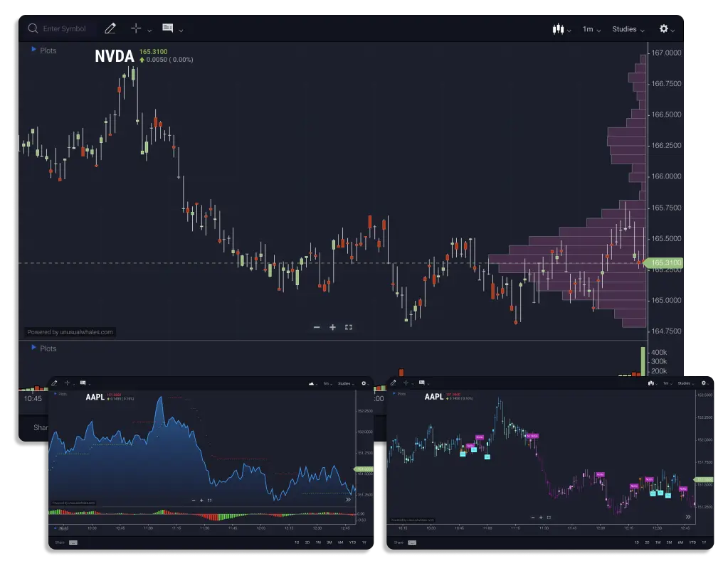Select the pencil drawing tool in NVDA chart
Viewport: 728px width, 566px height.
coord(110,28)
